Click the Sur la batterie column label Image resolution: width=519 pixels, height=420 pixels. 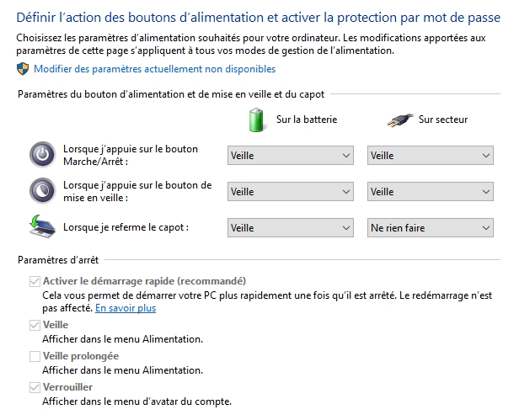click(x=307, y=120)
